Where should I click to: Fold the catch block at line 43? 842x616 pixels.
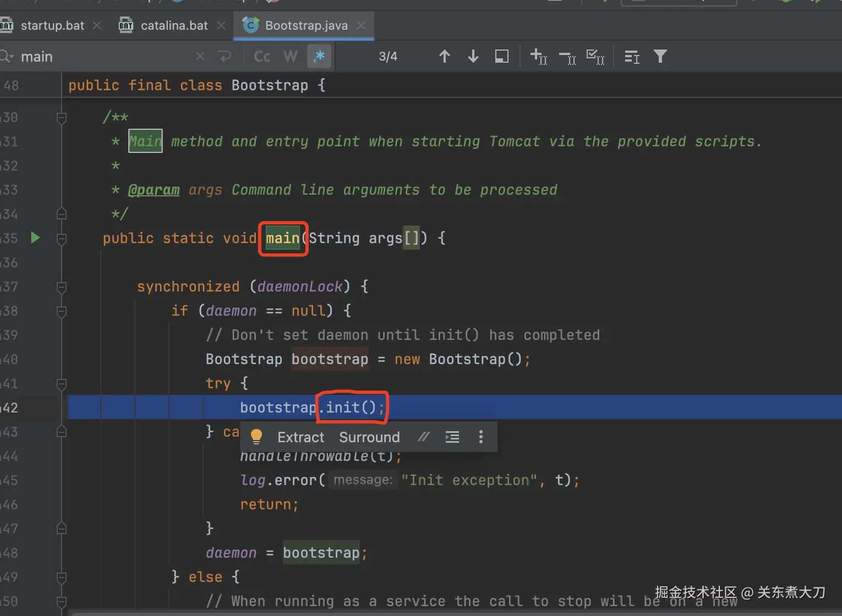[x=62, y=432]
